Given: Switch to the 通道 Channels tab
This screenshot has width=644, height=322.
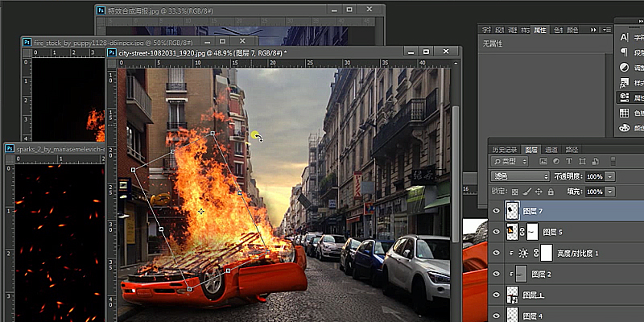Looking at the screenshot, I should point(551,150).
